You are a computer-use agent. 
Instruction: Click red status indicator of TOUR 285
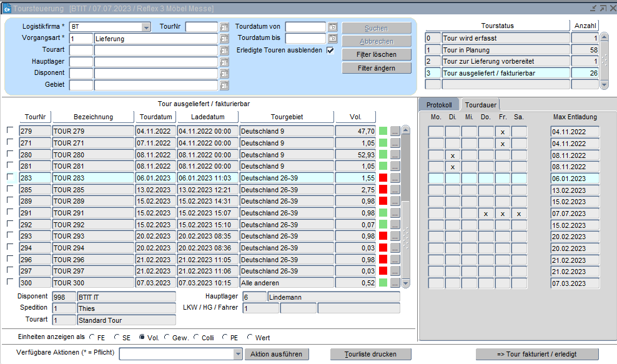coord(383,190)
